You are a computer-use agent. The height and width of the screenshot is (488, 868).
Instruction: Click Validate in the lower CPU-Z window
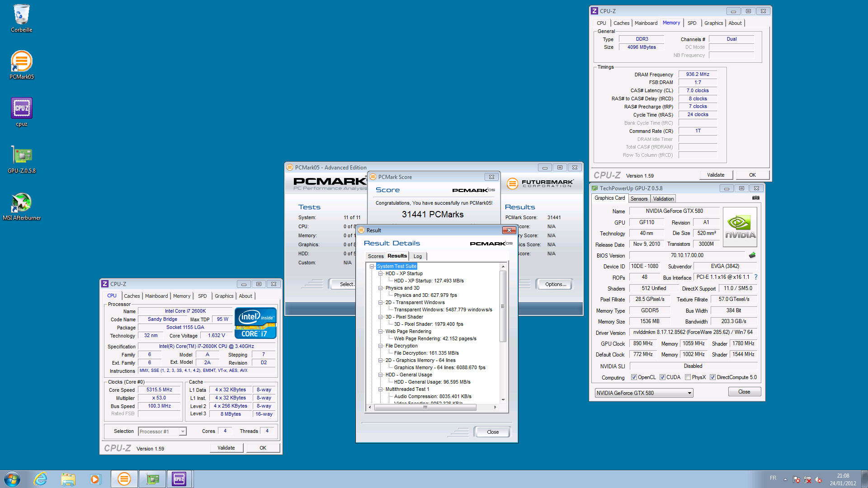point(226,448)
